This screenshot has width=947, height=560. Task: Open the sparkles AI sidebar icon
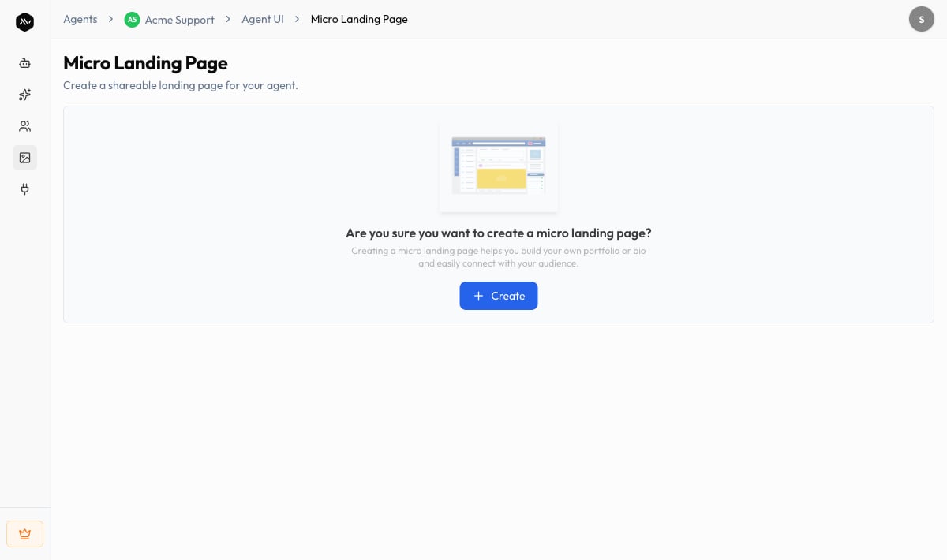(24, 95)
